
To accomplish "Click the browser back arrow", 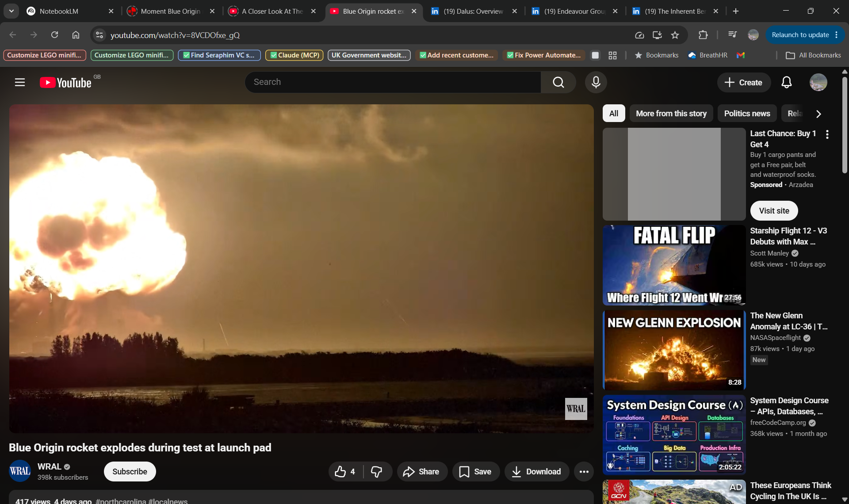I will tap(12, 35).
